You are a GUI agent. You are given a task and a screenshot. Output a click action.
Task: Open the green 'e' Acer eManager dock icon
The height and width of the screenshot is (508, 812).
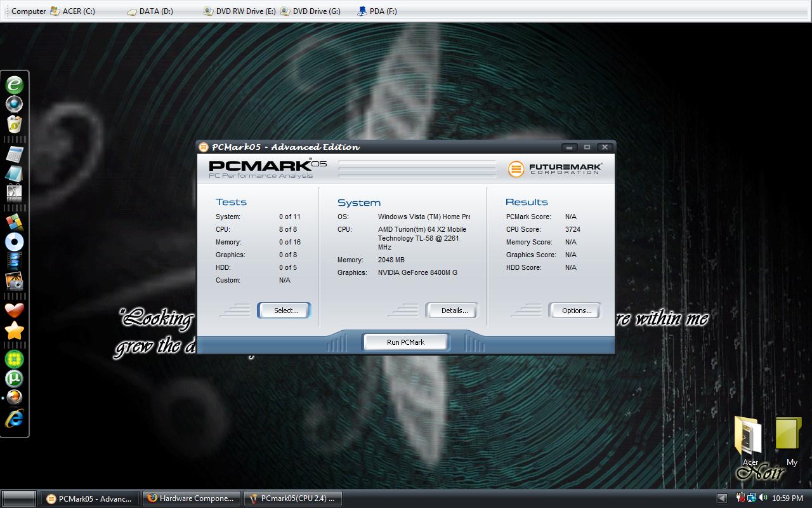[x=15, y=85]
